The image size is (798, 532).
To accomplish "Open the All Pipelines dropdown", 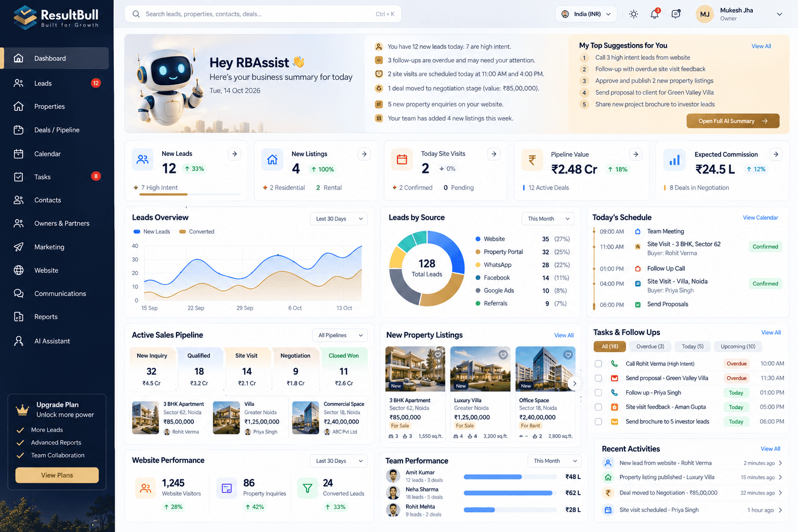I will pyautogui.click(x=340, y=335).
